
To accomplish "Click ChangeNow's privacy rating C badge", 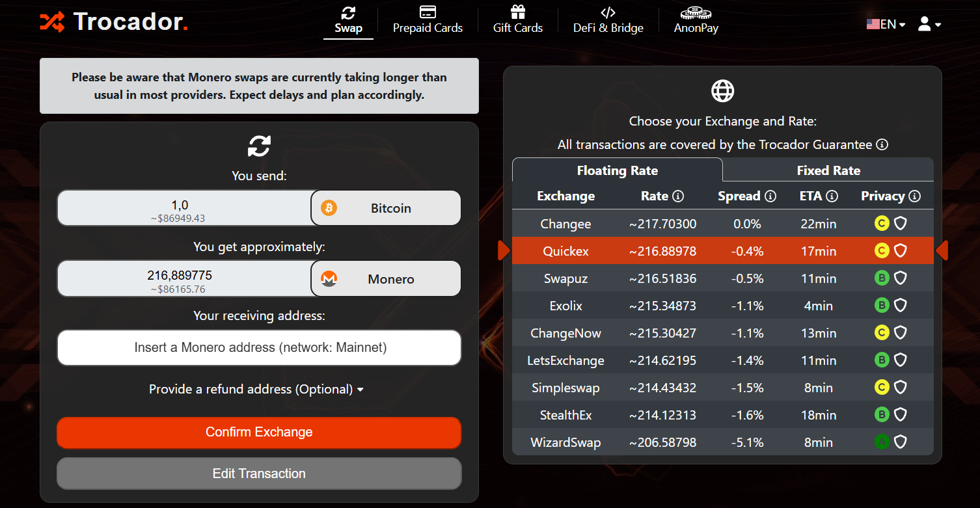I will pos(882,333).
